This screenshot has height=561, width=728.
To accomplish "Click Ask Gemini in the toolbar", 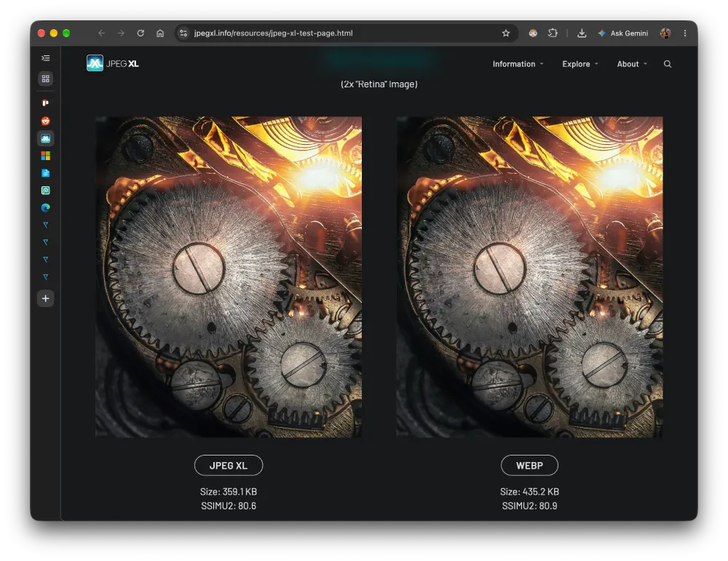I will coord(622,33).
